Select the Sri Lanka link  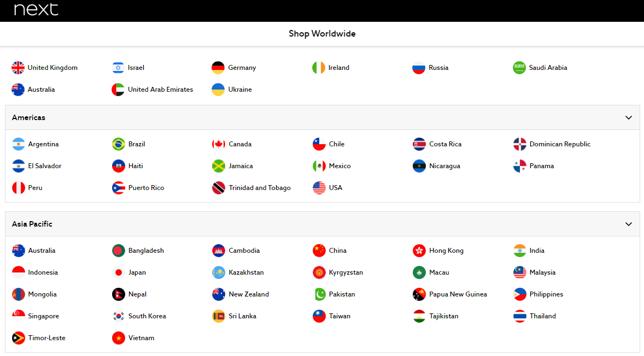pyautogui.click(x=235, y=316)
